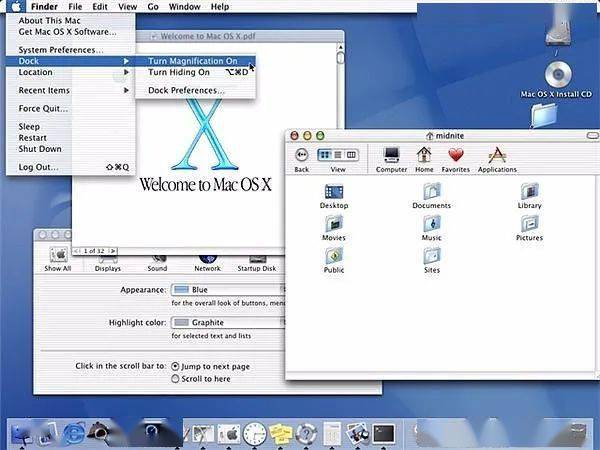This screenshot has height=450, width=600.
Task: Choose Shut Down from Apple menu
Action: click(x=70, y=149)
